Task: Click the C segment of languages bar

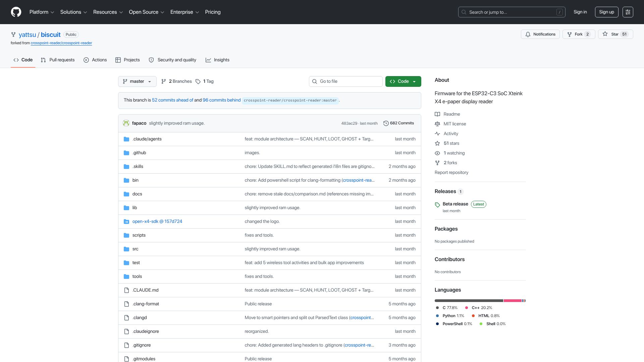Action: click(x=469, y=301)
